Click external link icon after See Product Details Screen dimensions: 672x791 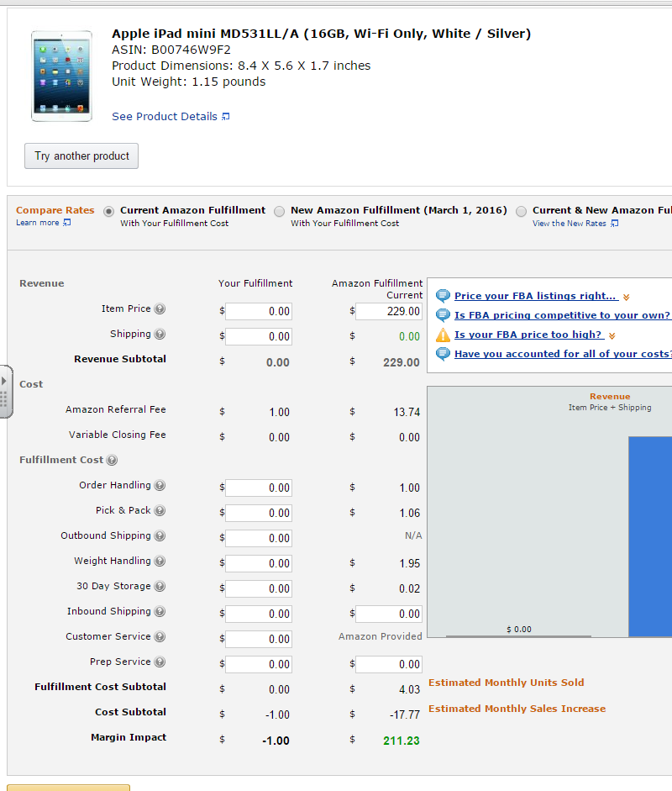(226, 117)
